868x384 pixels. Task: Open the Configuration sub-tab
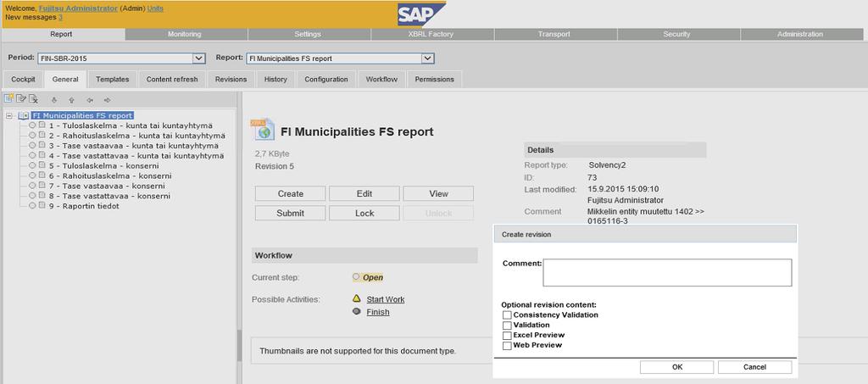click(x=326, y=79)
